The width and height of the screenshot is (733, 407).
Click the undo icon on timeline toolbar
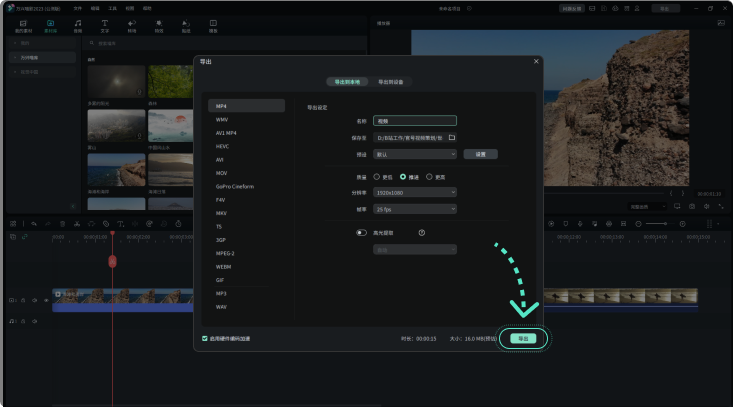[33, 223]
